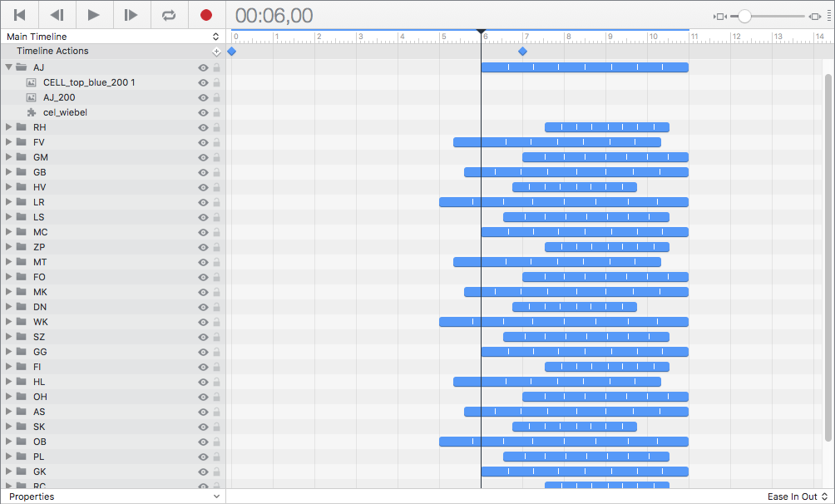The width and height of the screenshot is (835, 504).
Task: Lock the AJ group
Action: tap(217, 67)
